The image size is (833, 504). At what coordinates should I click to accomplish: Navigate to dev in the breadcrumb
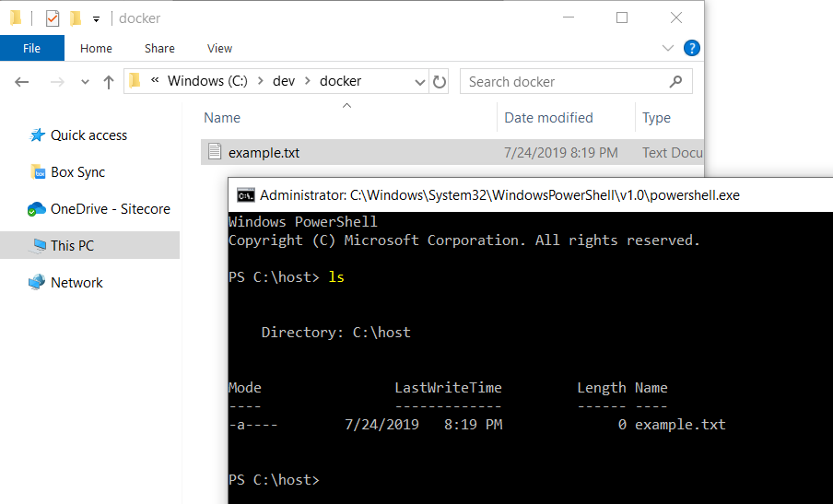coord(284,81)
